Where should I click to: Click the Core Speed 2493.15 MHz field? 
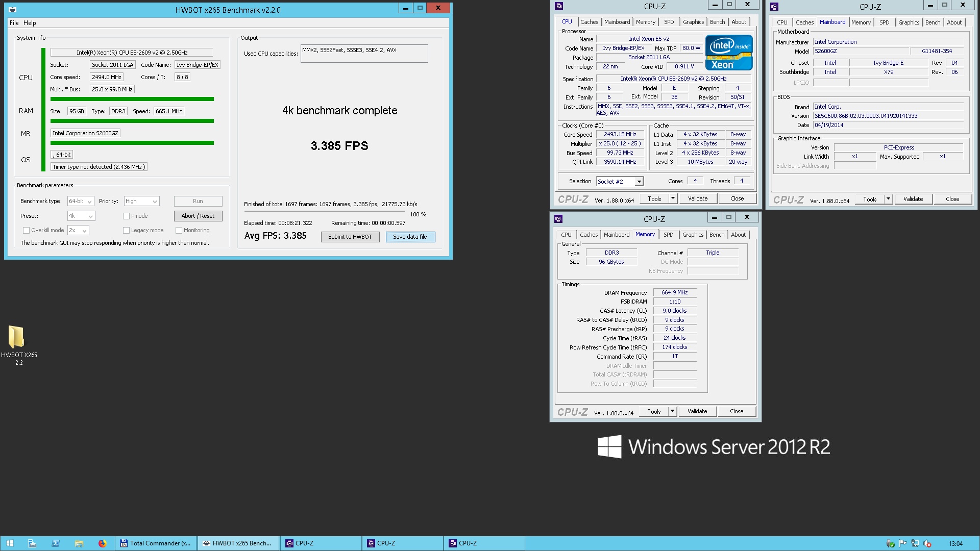point(620,135)
